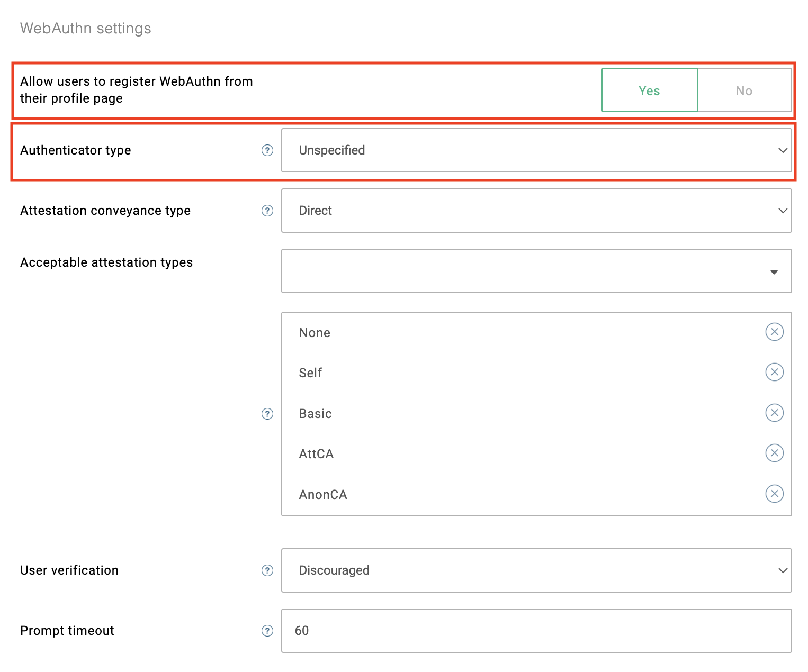Remove the AttCA attestation type

774,453
